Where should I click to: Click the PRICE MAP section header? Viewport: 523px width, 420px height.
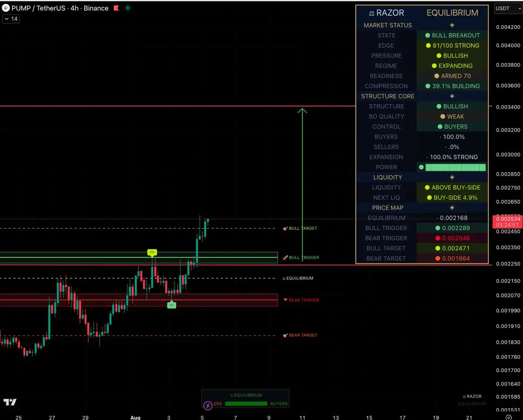click(388, 208)
